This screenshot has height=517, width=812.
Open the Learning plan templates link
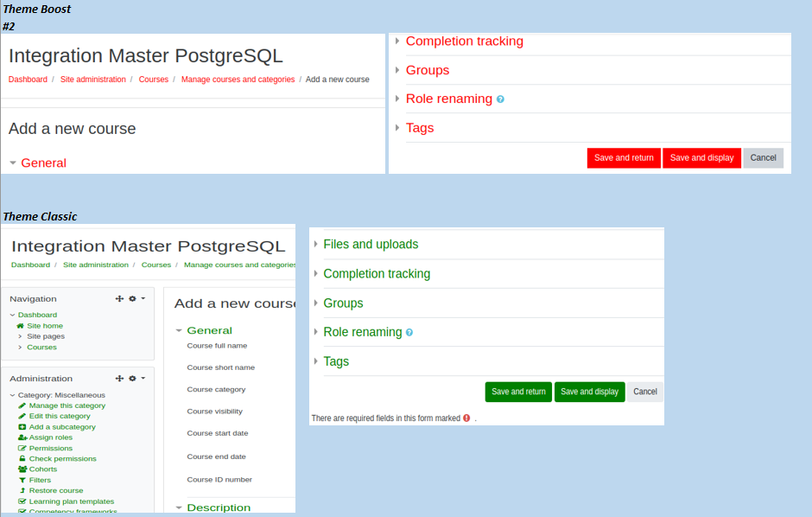pos(72,501)
